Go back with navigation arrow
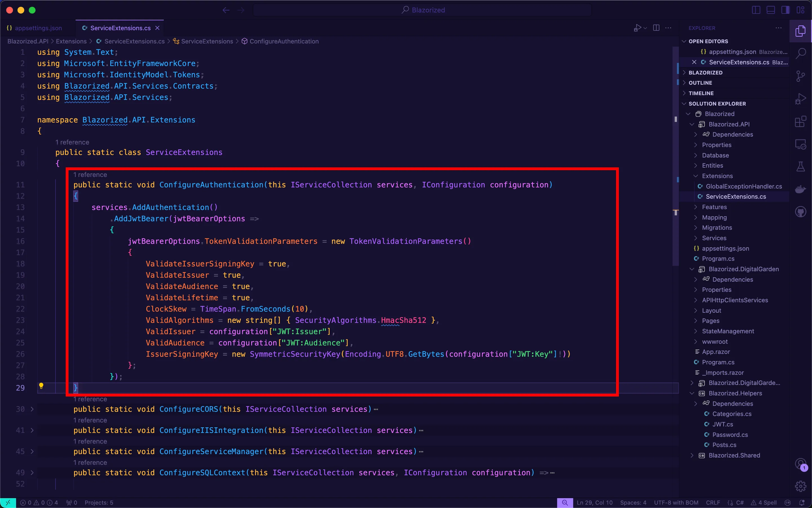Viewport: 812px width, 508px height. point(226,10)
